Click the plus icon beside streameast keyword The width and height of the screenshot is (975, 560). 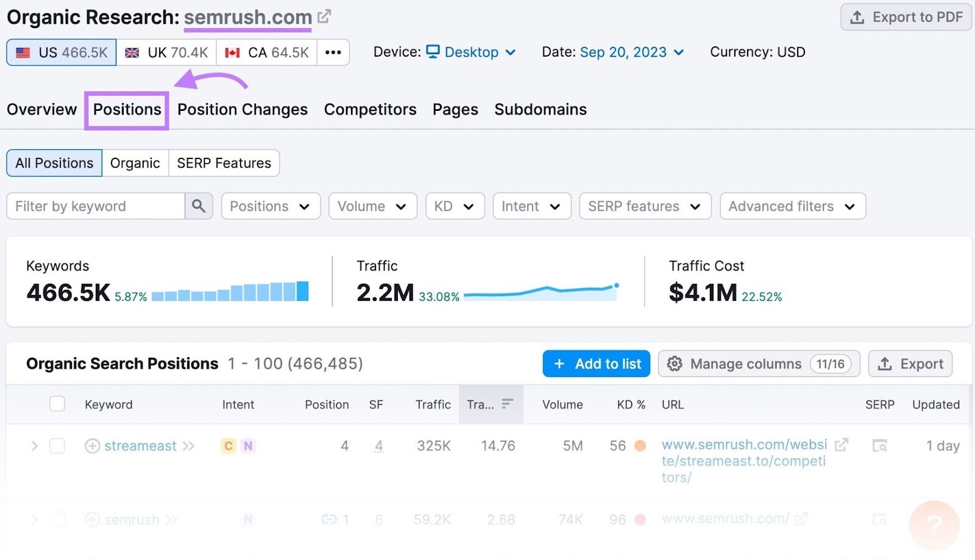tap(92, 446)
